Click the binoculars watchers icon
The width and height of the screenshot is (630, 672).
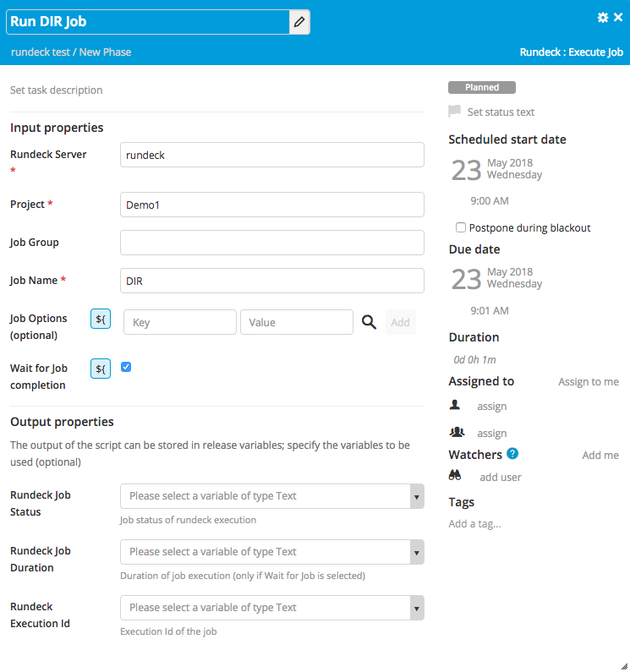click(x=455, y=475)
